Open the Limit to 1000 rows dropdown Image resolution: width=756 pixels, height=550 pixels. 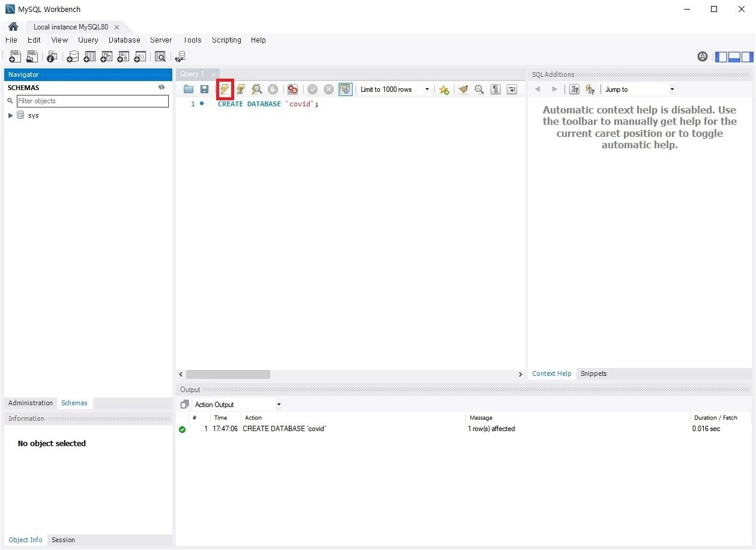click(x=427, y=89)
